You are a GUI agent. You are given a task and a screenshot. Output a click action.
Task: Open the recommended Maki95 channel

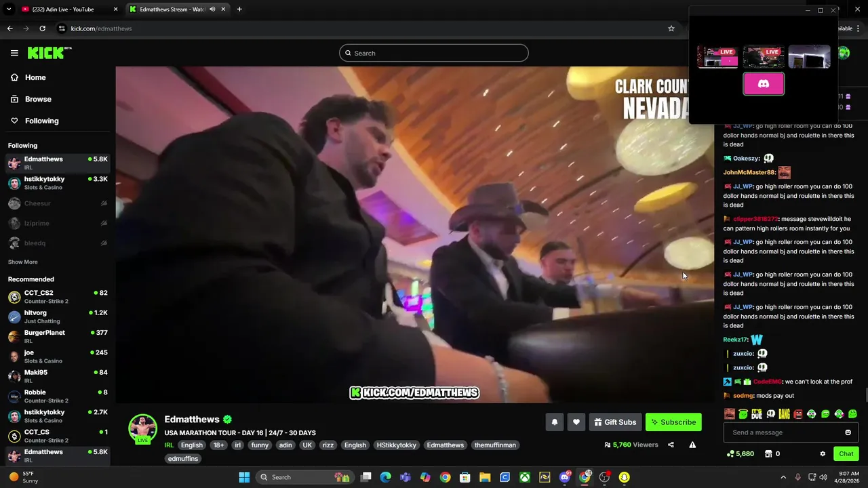point(57,376)
